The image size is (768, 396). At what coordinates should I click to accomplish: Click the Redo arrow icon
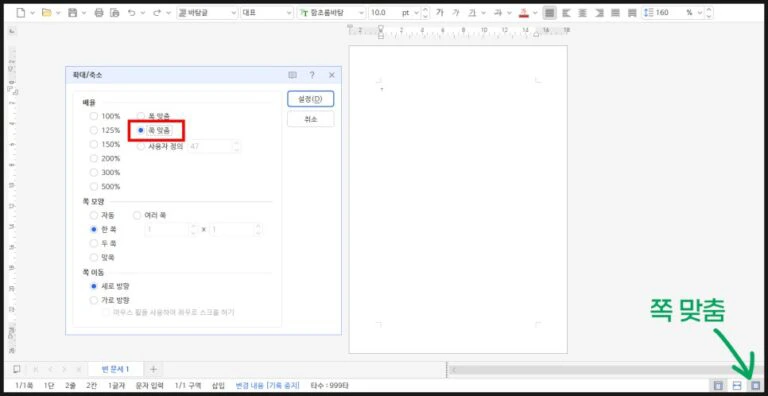(157, 13)
